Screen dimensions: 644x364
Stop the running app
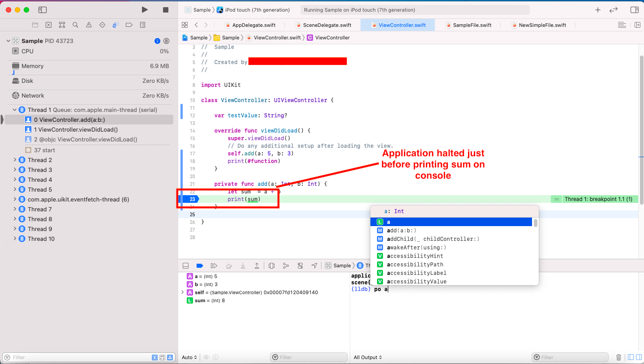(x=166, y=10)
